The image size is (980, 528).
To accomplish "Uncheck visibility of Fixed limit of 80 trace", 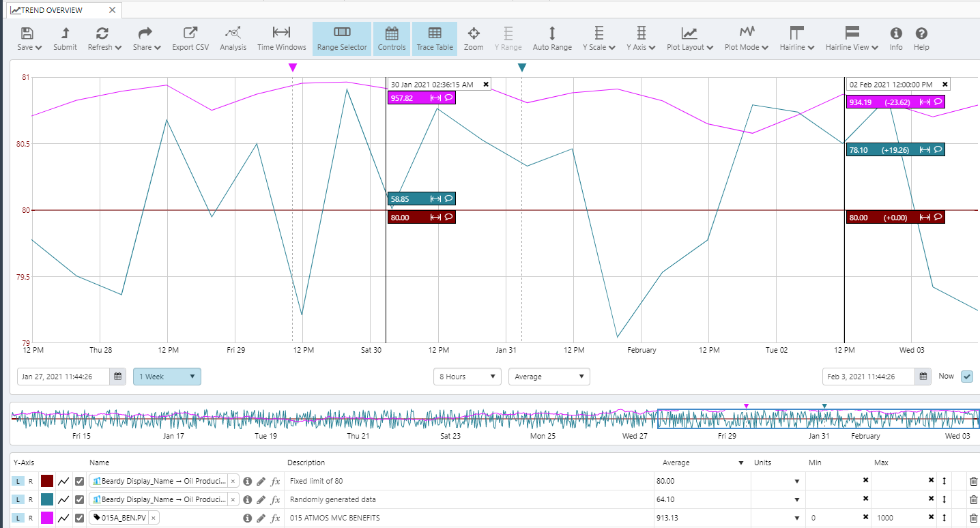I will coord(80,481).
